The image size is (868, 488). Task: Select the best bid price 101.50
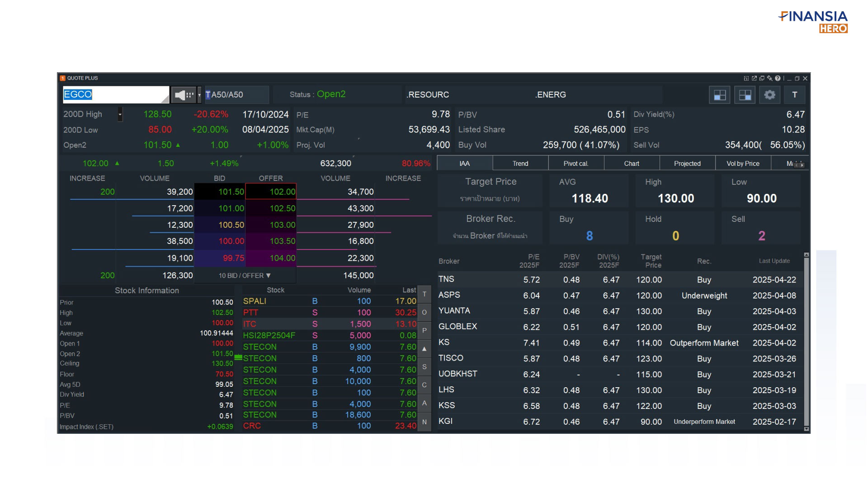(x=220, y=192)
